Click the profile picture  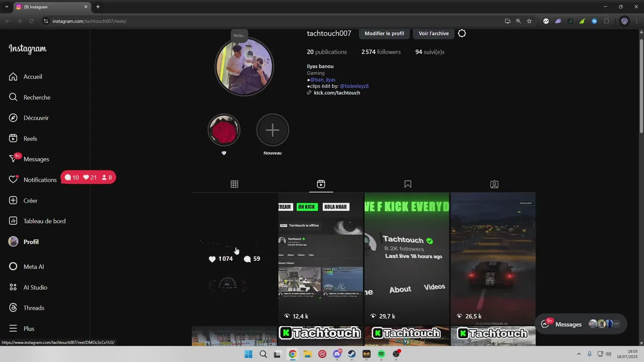click(x=245, y=66)
